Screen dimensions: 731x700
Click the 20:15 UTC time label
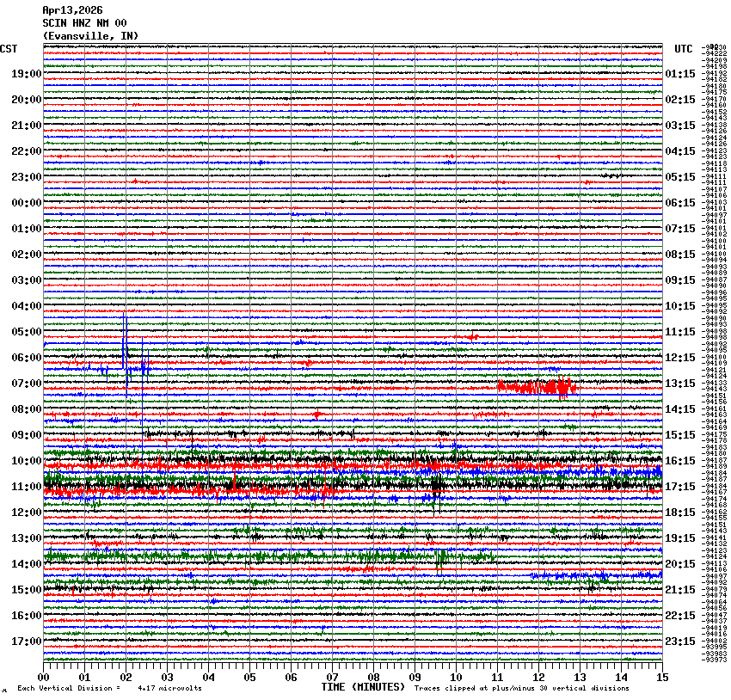coord(680,564)
